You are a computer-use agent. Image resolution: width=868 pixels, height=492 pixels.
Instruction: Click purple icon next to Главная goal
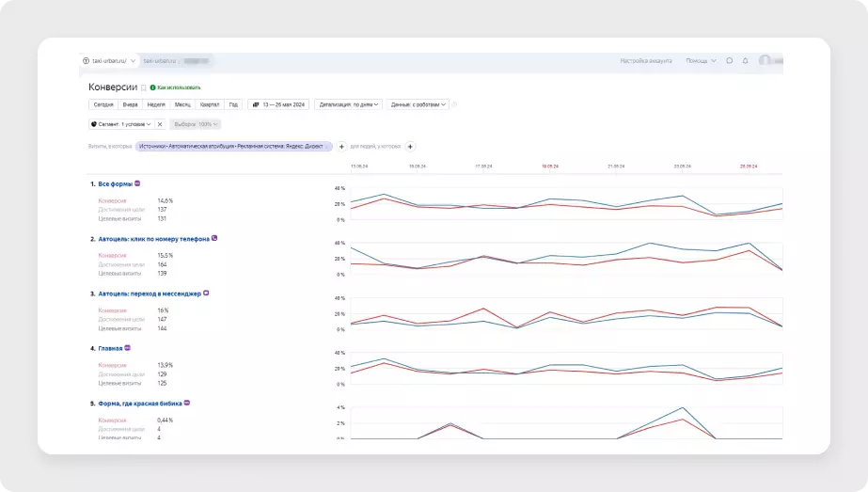click(127, 348)
